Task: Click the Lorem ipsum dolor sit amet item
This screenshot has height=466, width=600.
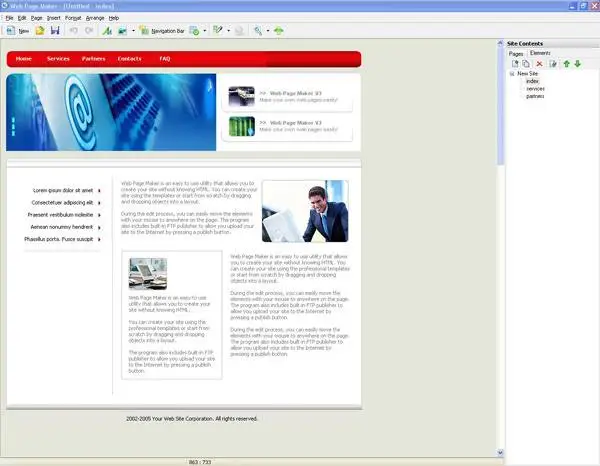Action: tap(63, 191)
